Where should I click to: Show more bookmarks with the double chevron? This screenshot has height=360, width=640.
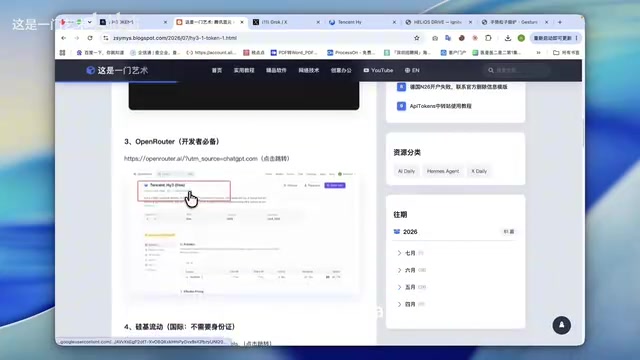[538, 53]
